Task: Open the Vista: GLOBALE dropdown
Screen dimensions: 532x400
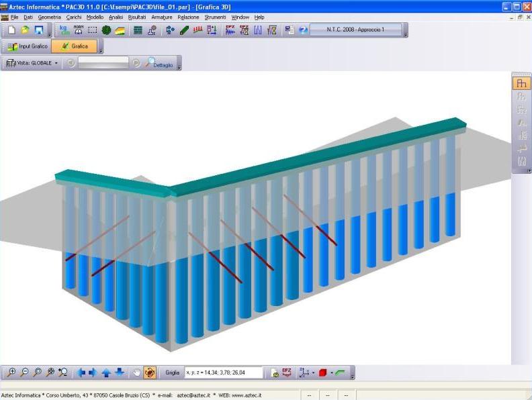Action: tap(32, 63)
